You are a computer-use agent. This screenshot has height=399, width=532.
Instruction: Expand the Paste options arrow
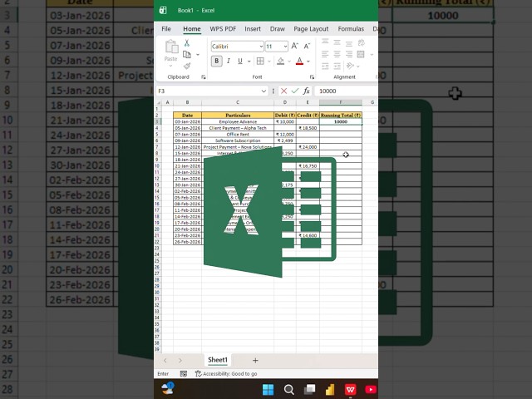pyautogui.click(x=170, y=66)
